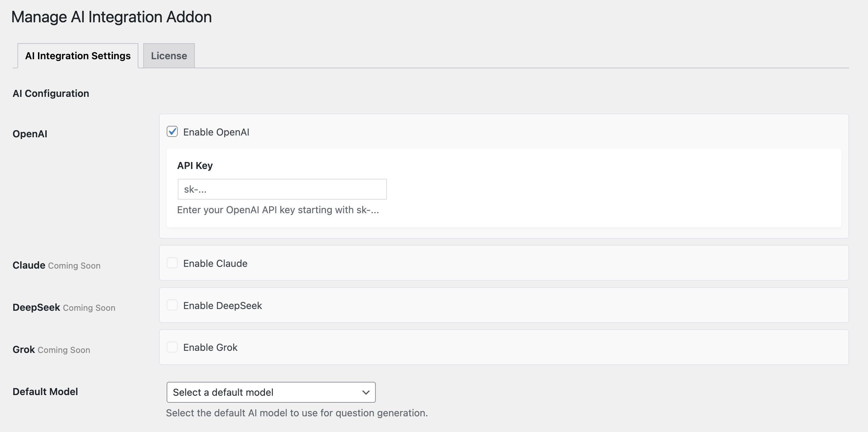
Task: Click the OpenAI row heading
Action: tap(30, 134)
